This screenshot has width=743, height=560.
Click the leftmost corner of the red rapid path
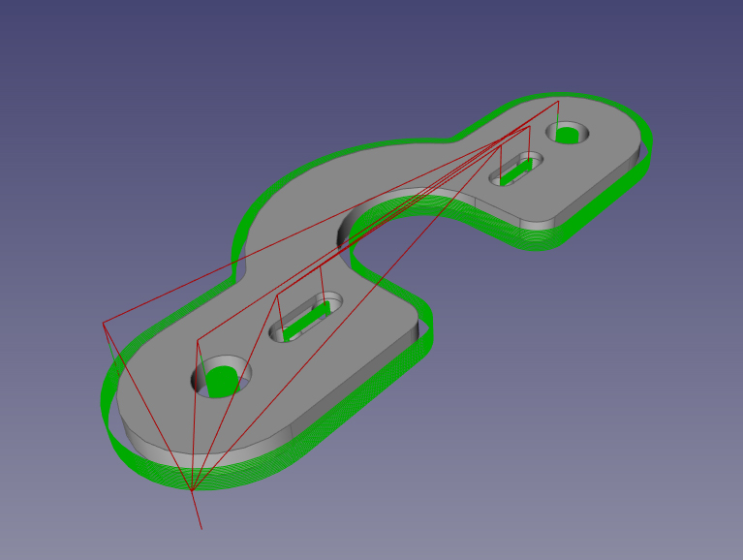click(x=103, y=323)
